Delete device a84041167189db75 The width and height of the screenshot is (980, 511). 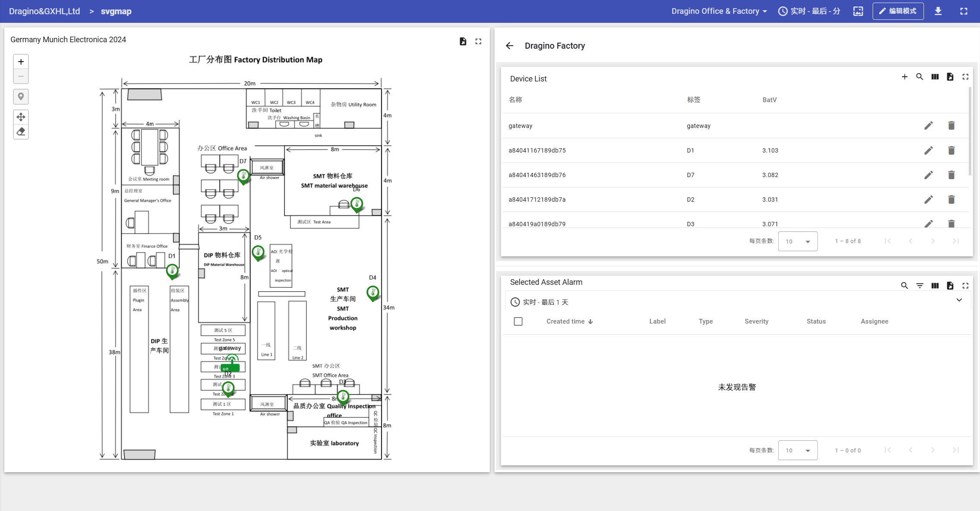click(x=952, y=150)
